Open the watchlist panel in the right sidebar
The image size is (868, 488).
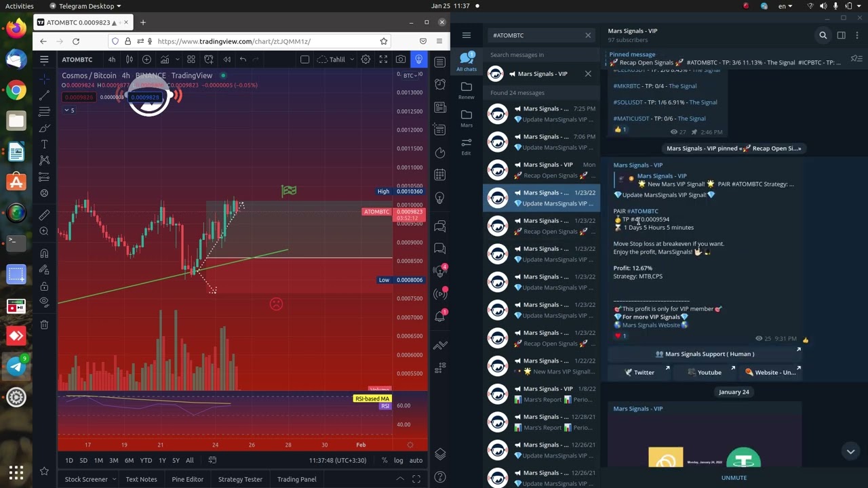(x=440, y=62)
